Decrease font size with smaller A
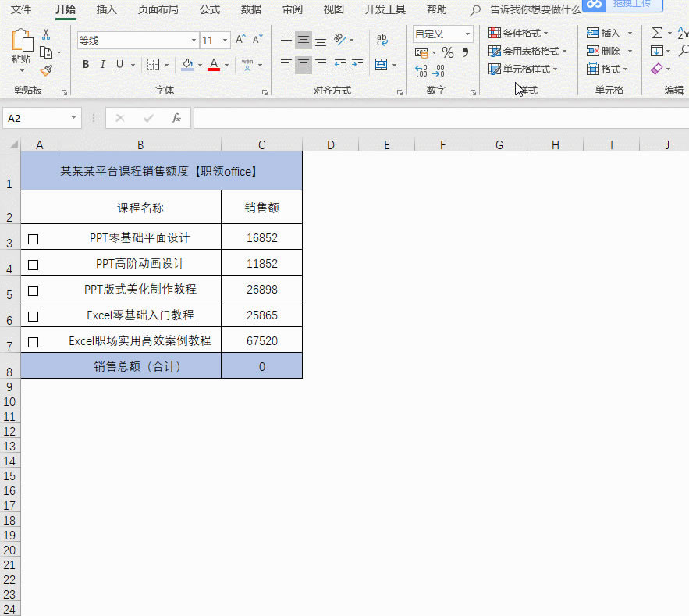This screenshot has width=689, height=616. point(257,40)
